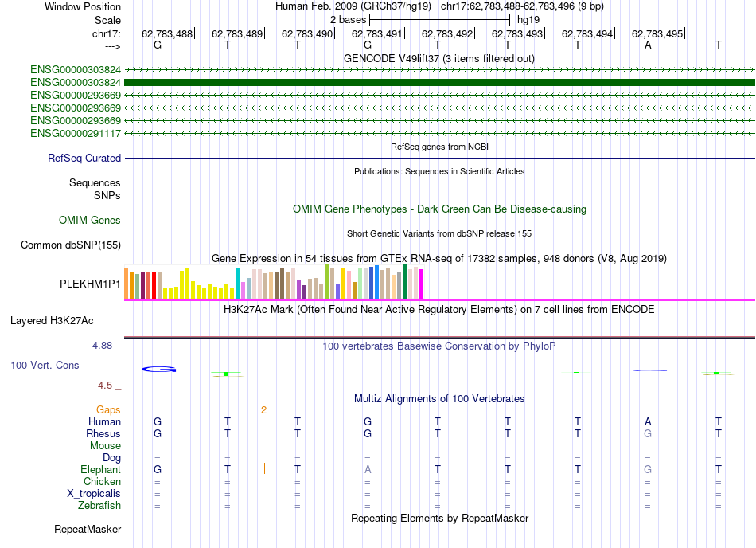The height and width of the screenshot is (548, 756).
Task: Select the 'Scale' label on the left
Action: (107, 20)
